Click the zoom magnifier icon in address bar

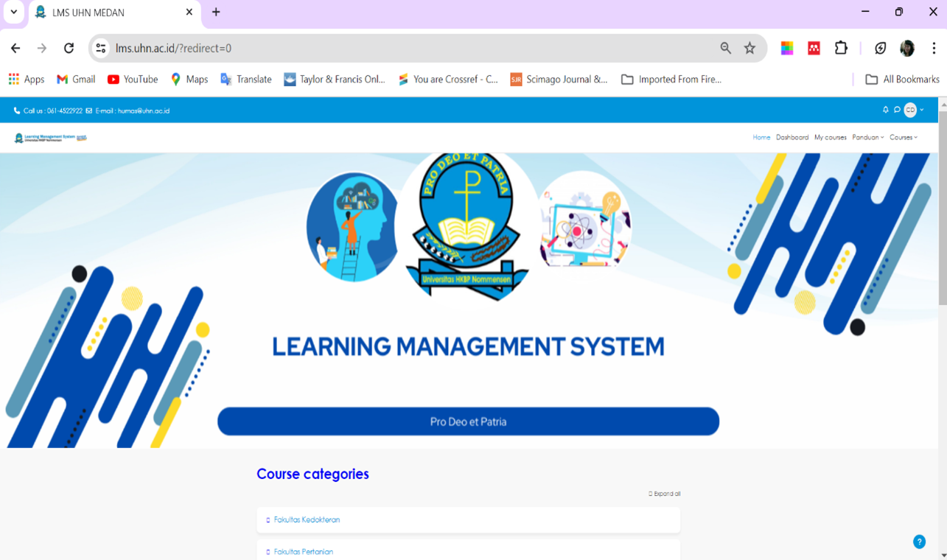pyautogui.click(x=726, y=48)
